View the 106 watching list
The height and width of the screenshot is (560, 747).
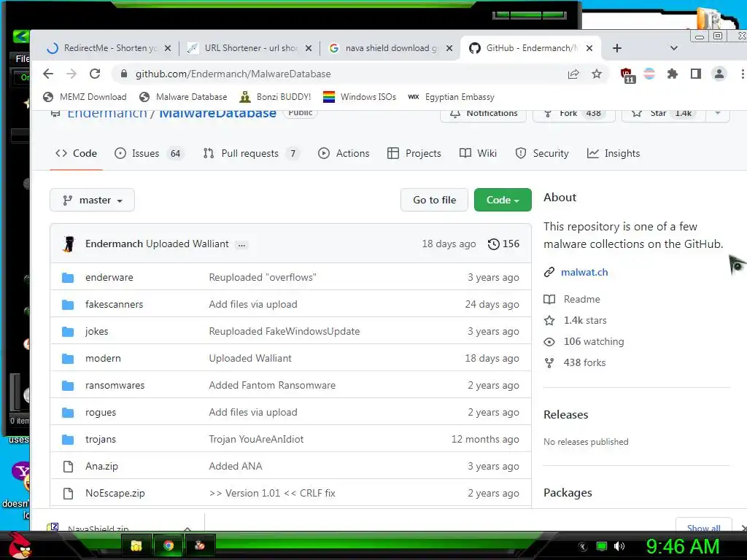click(584, 341)
